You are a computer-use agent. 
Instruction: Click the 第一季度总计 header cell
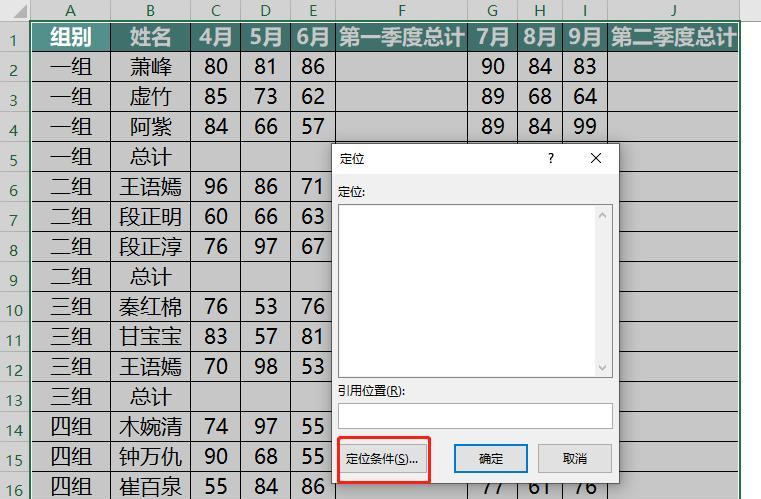(401, 37)
